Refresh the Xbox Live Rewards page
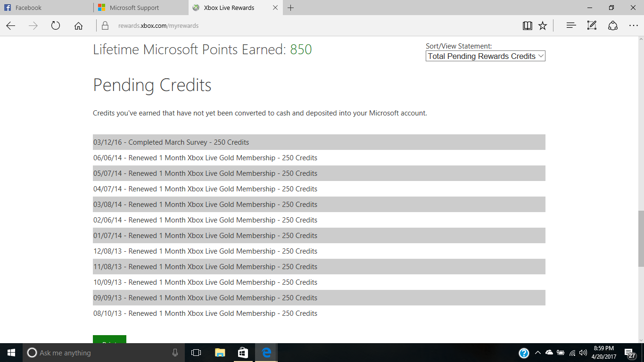This screenshot has width=644, height=362. tap(56, 26)
